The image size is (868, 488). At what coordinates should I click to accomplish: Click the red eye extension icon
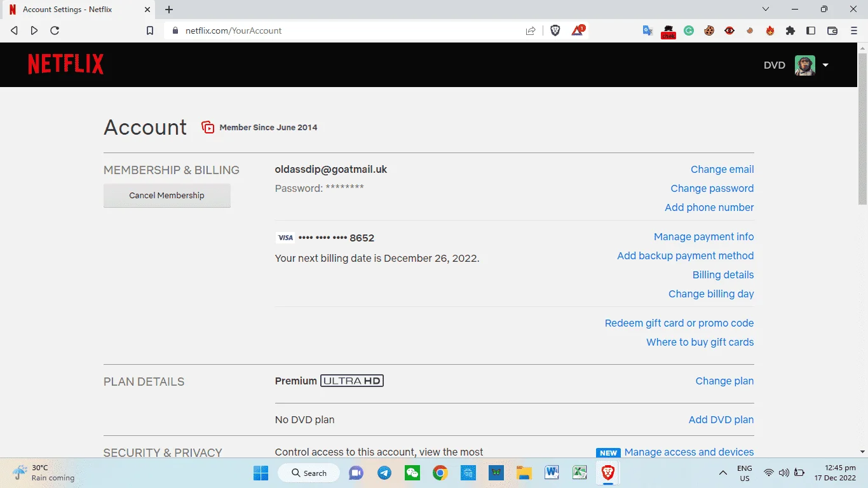[x=729, y=30]
